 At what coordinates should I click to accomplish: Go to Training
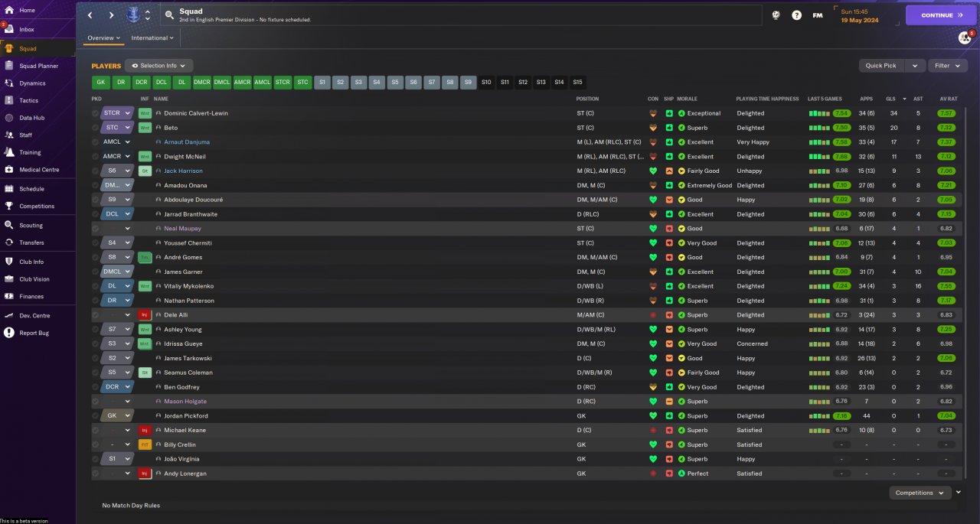pos(30,152)
